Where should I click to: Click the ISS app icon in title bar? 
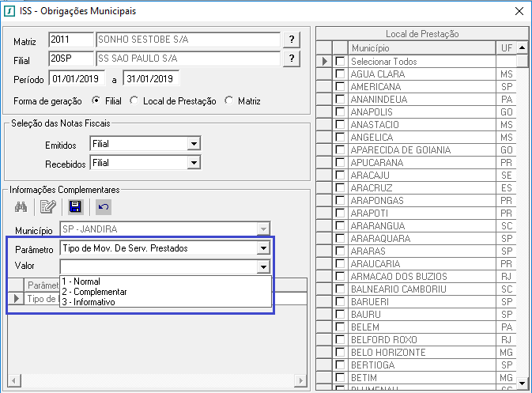tap(10, 11)
